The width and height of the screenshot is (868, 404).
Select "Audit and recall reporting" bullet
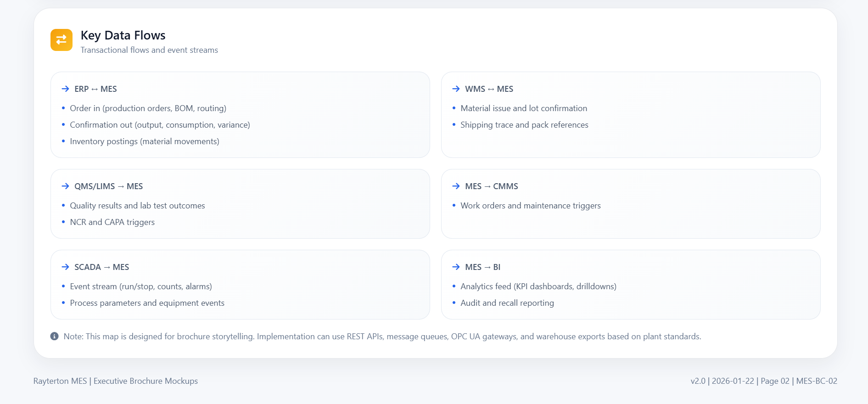(507, 303)
